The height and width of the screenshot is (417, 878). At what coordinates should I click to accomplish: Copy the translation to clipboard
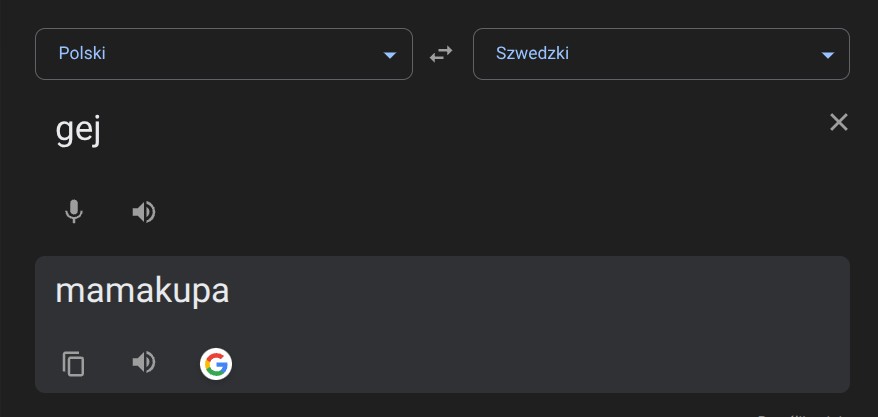point(73,363)
